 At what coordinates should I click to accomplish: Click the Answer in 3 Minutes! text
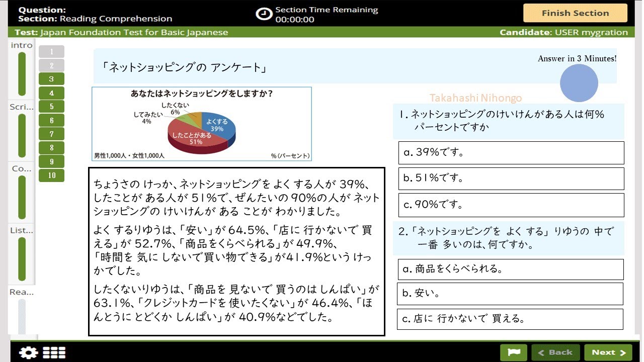click(x=577, y=58)
